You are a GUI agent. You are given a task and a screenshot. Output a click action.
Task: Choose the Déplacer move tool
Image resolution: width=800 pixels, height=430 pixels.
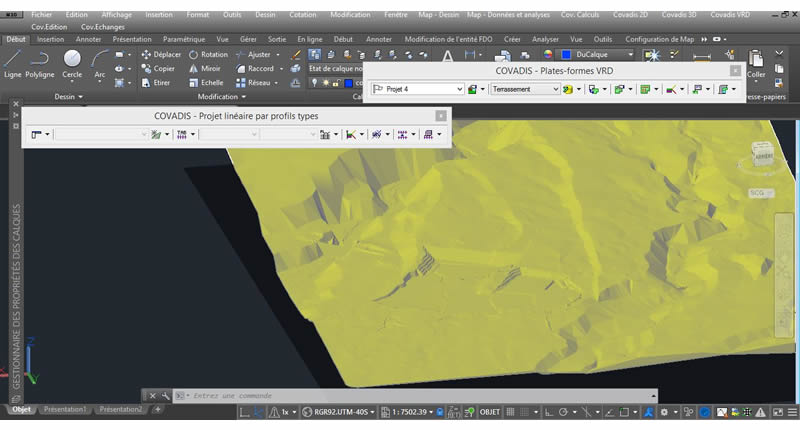click(x=161, y=54)
